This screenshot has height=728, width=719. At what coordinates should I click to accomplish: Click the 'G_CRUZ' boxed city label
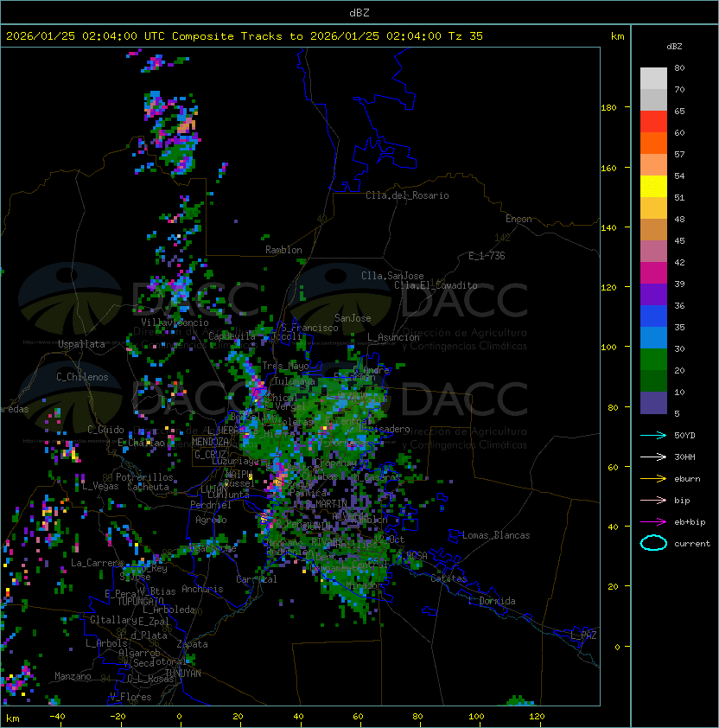click(x=210, y=454)
